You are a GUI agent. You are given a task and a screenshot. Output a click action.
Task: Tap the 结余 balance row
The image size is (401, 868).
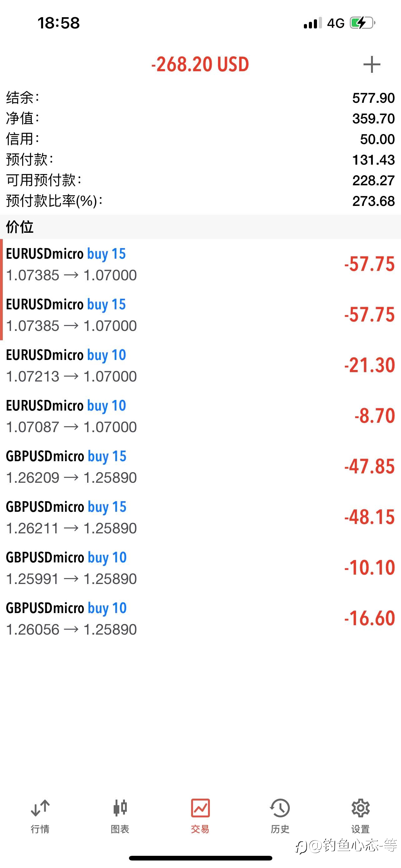200,98
